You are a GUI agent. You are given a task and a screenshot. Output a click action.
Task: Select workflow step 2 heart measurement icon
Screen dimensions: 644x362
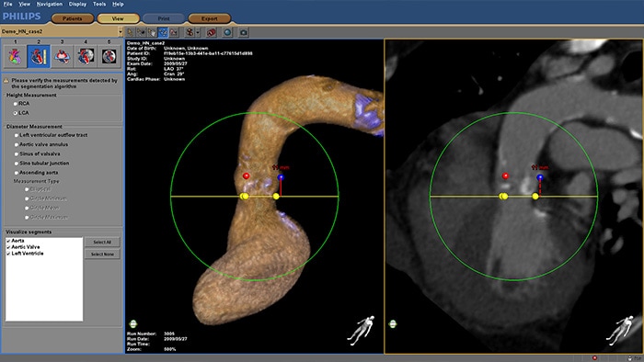(x=39, y=56)
